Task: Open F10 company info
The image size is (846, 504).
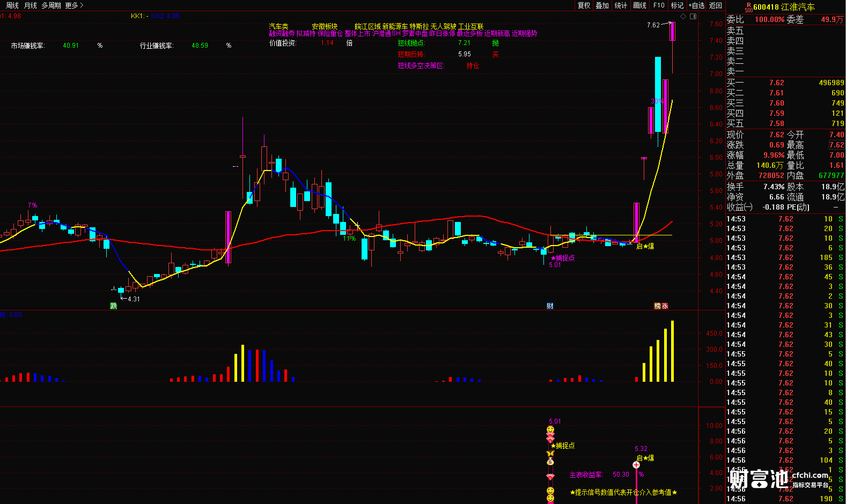Action: [659, 5]
